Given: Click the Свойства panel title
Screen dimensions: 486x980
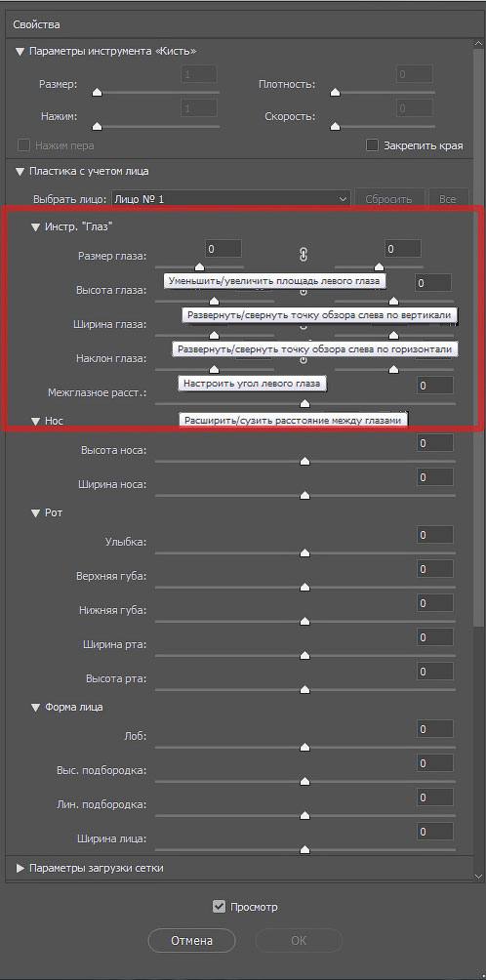Looking at the screenshot, I should 37,25.
